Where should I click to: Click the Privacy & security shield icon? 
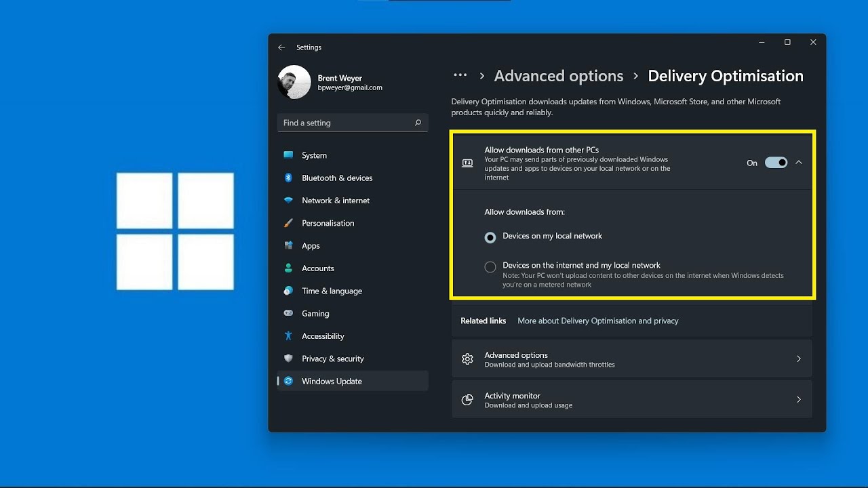288,359
